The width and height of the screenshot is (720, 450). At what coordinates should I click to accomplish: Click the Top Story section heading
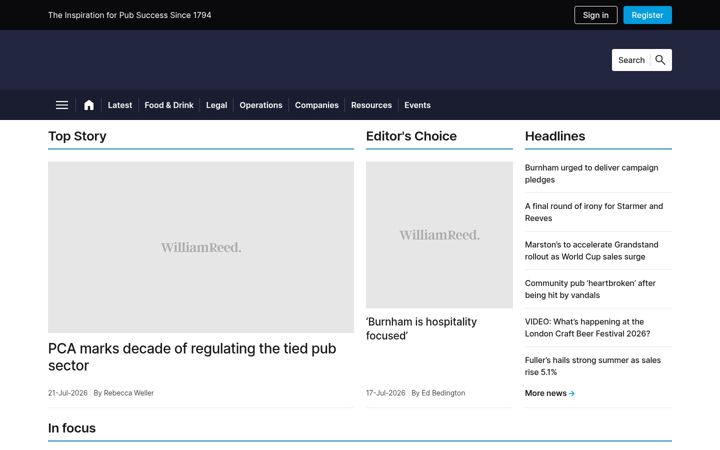77,136
